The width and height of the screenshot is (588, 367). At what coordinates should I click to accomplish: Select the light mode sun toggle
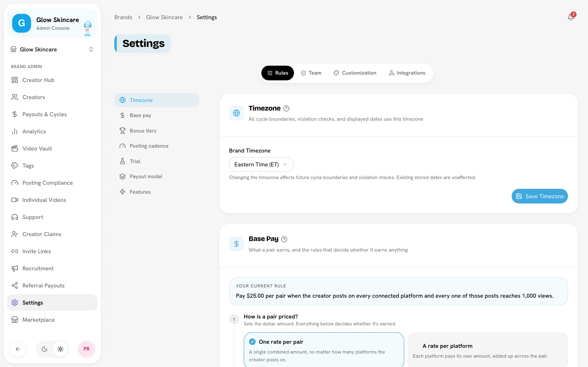click(60, 349)
